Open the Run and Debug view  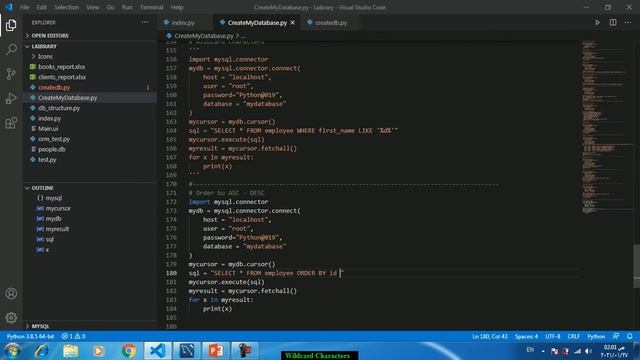11,98
